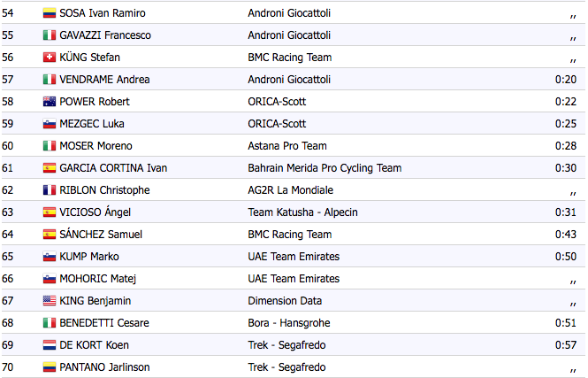Click the Dutch flag beside DE KORT Koen

[x=50, y=345]
